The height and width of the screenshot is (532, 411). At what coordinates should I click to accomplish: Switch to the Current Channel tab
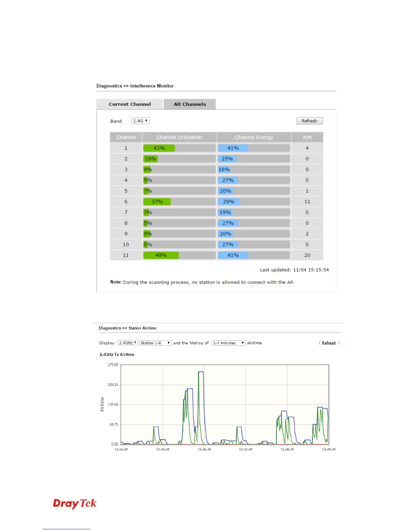pyautogui.click(x=130, y=104)
